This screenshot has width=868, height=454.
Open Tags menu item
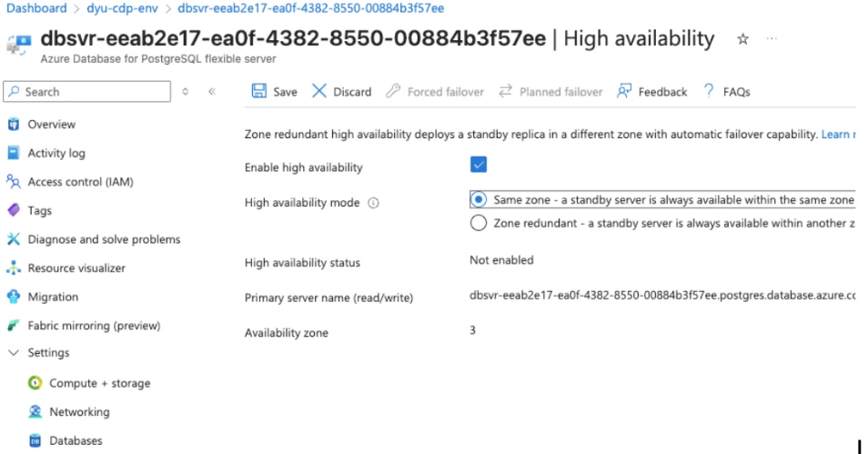point(40,211)
